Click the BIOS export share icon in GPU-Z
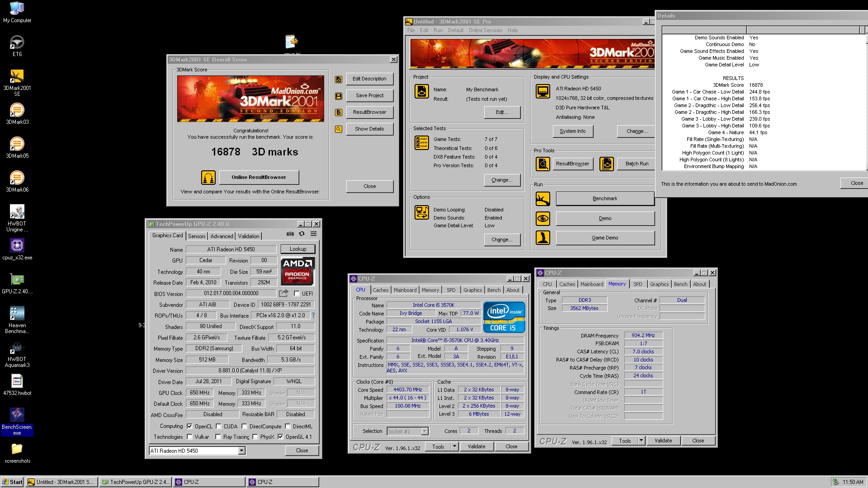The height and width of the screenshot is (488, 868). (283, 293)
